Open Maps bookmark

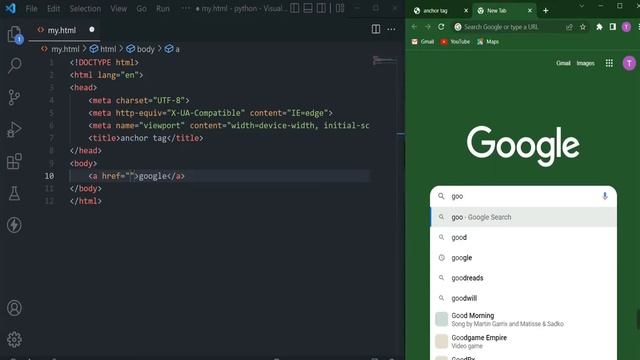point(488,42)
